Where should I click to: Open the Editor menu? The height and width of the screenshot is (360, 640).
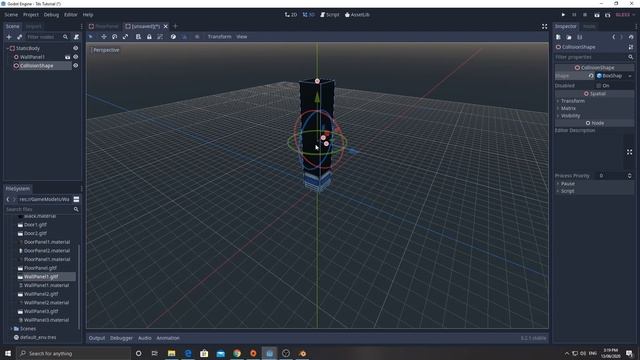(71, 15)
